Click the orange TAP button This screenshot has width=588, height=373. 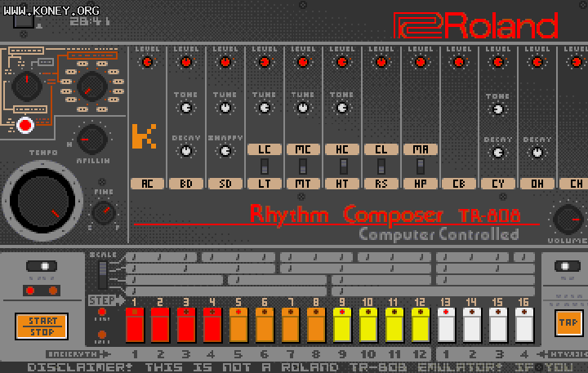click(x=568, y=322)
